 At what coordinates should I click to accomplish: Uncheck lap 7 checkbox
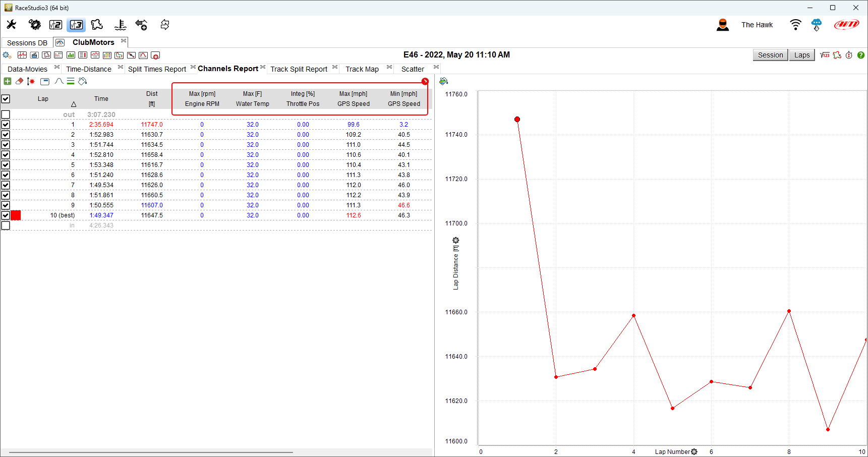[x=6, y=185]
